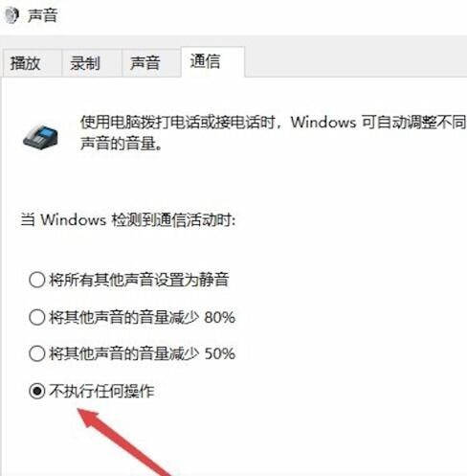Click the telephone icon beside the description
Screen dimensions: 467x476
[41, 137]
